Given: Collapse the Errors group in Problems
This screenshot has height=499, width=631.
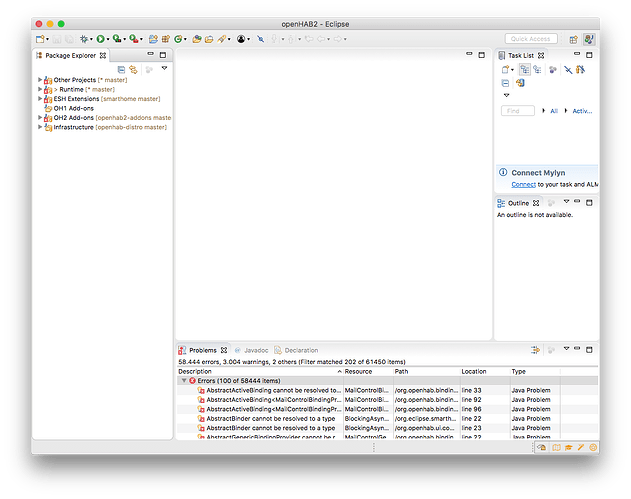Looking at the screenshot, I should coord(183,381).
